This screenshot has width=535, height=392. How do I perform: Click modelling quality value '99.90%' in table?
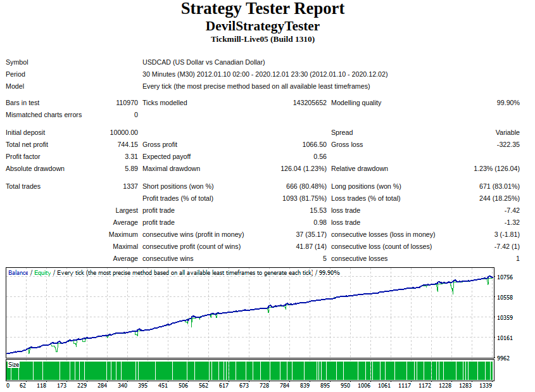[508, 103]
